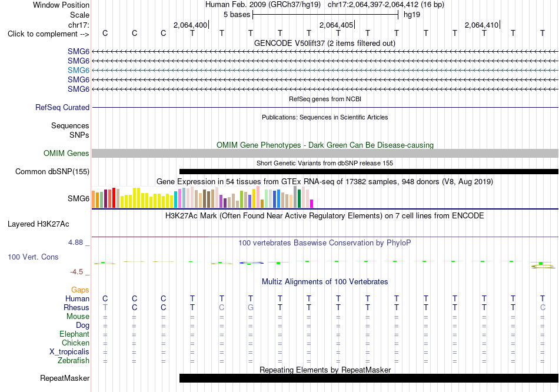Select the X_tropicalis alignment row label
This screenshot has height=392, width=559.
click(69, 352)
